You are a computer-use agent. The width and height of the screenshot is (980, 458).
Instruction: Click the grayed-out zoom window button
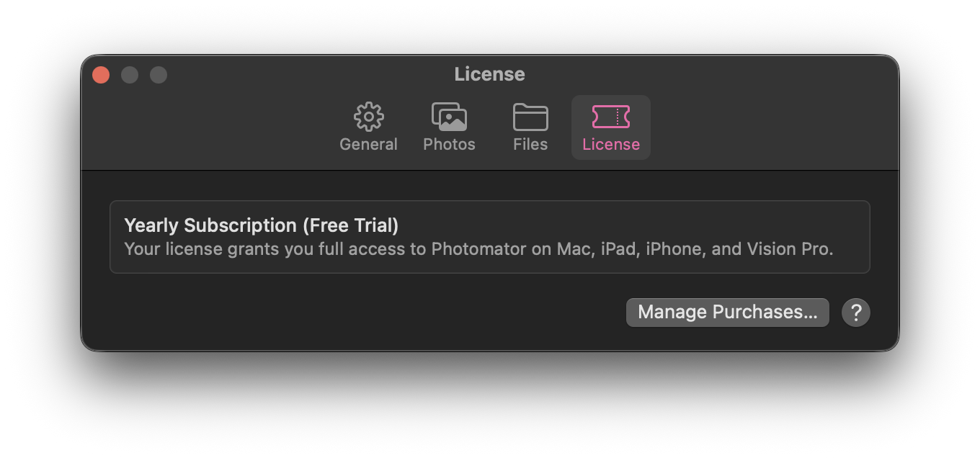(159, 75)
